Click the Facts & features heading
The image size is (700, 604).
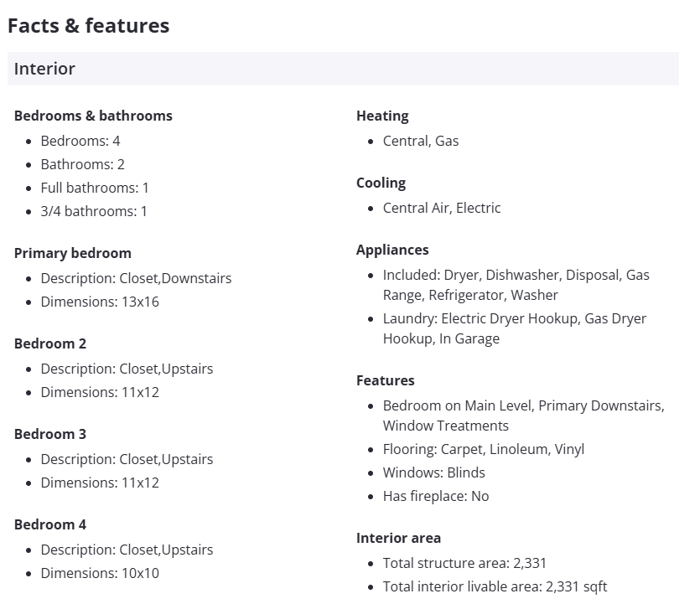[88, 26]
